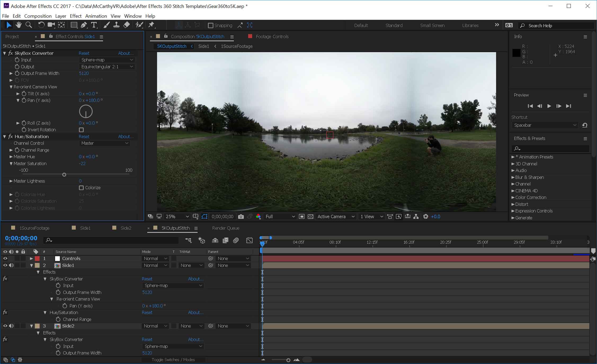The height and width of the screenshot is (364, 597).
Task: Enable the Invert Rotation checkbox
Action: (x=81, y=130)
